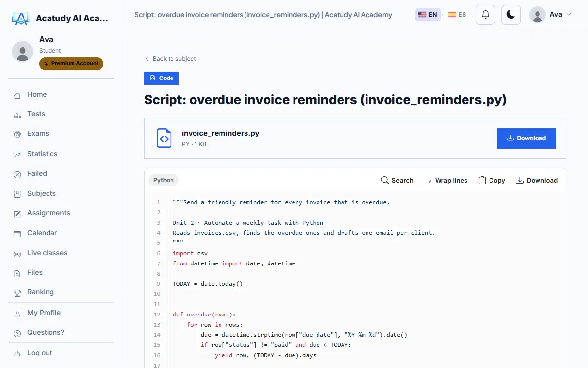Click the Files document icon
Screen dimensions: 588x368
[x=17, y=273]
